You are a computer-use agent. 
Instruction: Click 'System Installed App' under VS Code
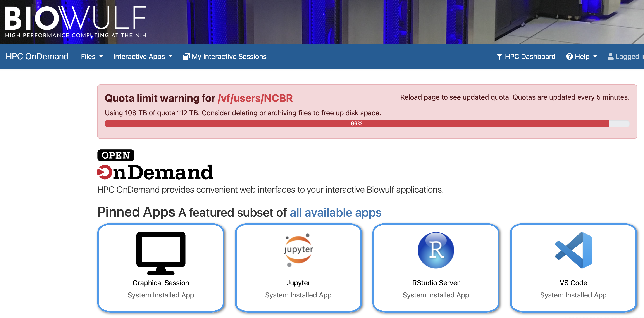pyautogui.click(x=573, y=295)
